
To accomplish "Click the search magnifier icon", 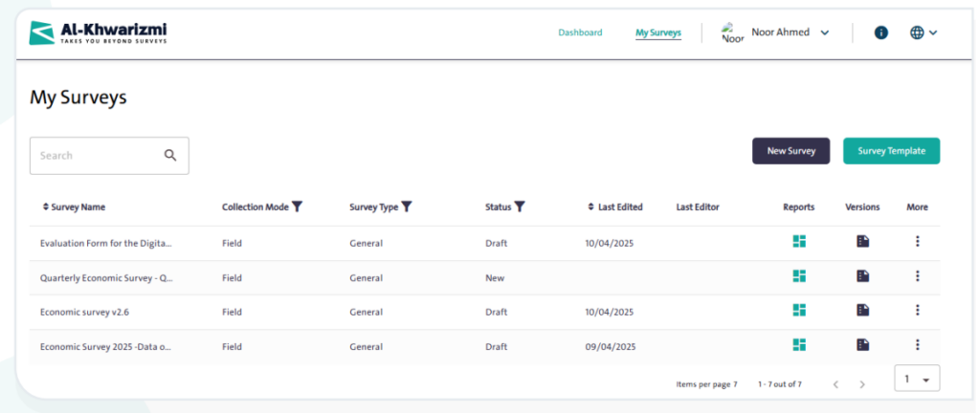I will [170, 156].
